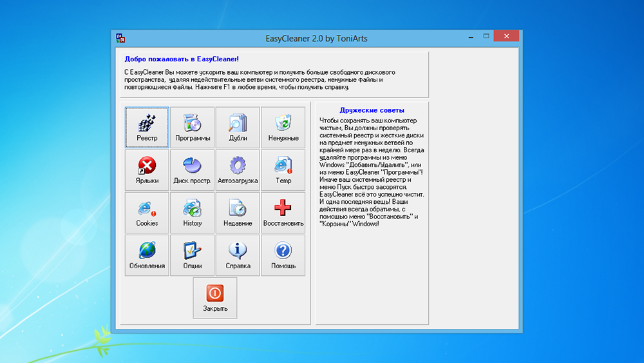Launch the Дубли duplicate finder
644x363 pixels.
pos(238,128)
